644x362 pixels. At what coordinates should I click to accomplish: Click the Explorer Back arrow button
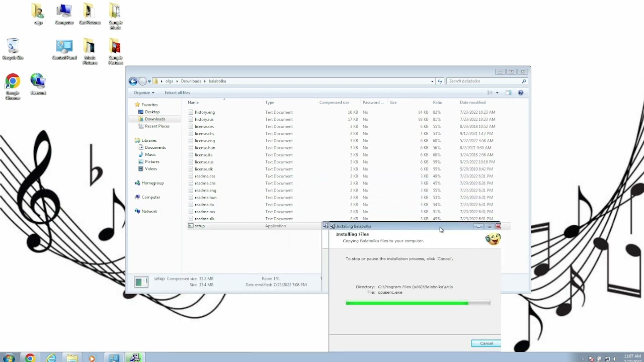133,81
